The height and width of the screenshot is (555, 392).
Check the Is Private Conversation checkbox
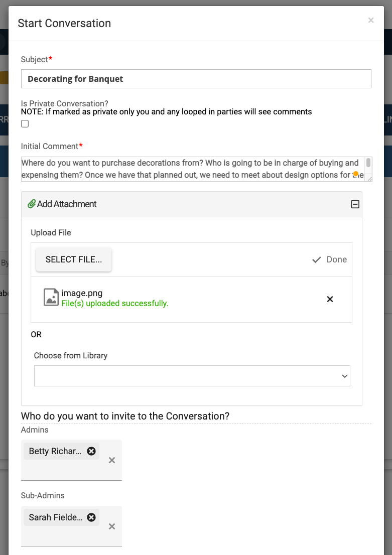[x=25, y=124]
